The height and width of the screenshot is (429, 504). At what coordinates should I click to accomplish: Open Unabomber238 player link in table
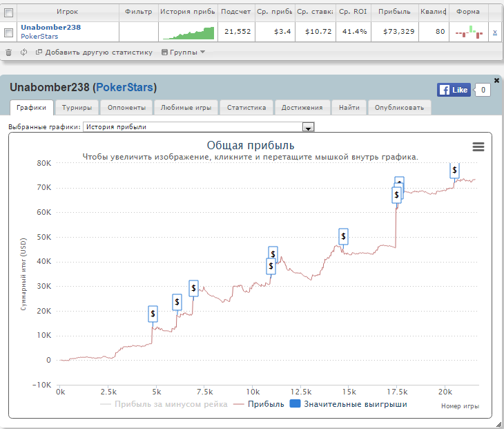(x=51, y=28)
